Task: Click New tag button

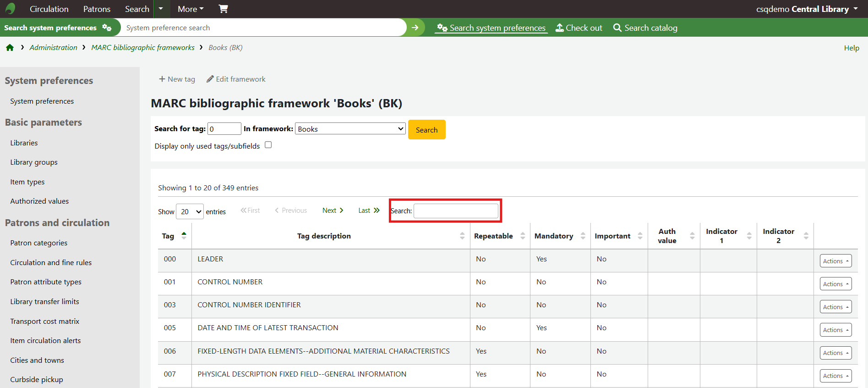Action: click(x=177, y=79)
